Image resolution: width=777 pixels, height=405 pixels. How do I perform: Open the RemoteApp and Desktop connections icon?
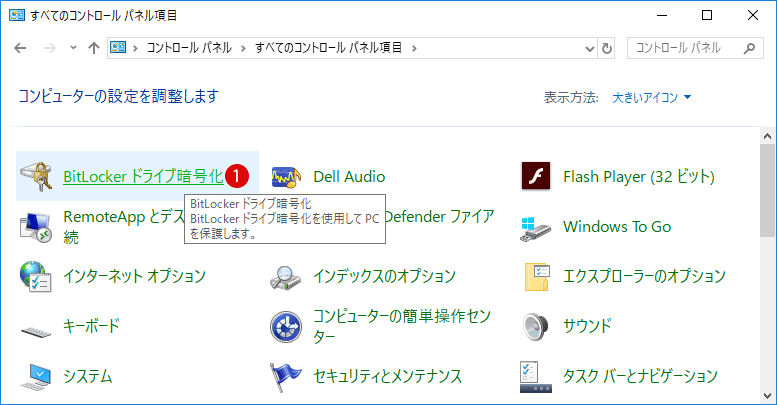36,227
